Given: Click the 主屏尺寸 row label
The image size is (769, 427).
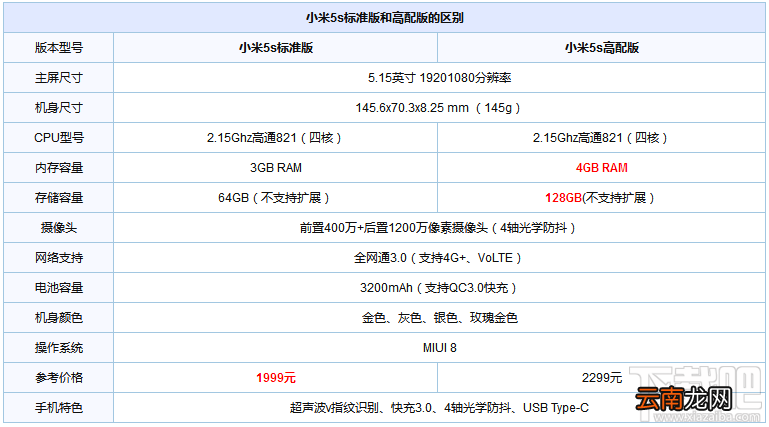Looking at the screenshot, I should tap(59, 78).
